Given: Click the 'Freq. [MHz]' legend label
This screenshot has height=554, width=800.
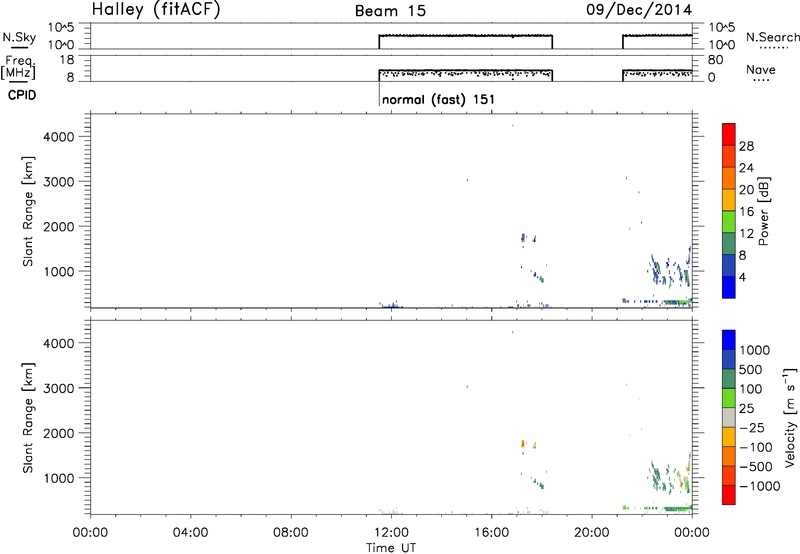Looking at the screenshot, I should (x=18, y=67).
